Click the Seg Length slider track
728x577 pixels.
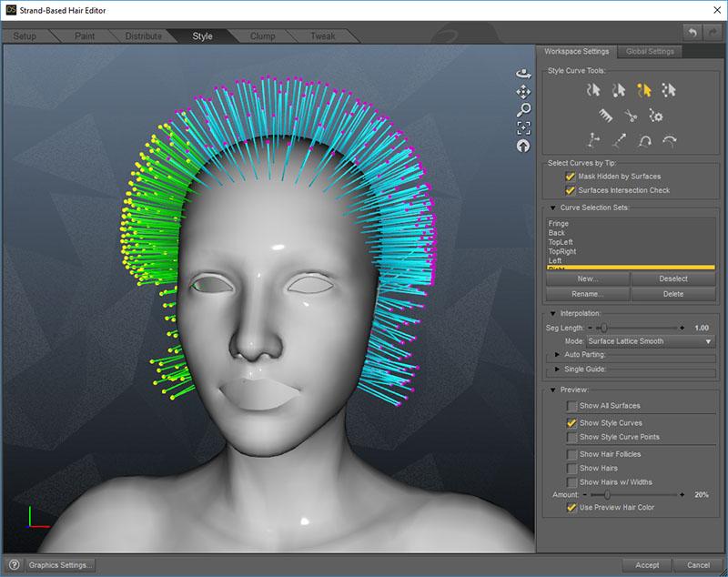coord(637,328)
